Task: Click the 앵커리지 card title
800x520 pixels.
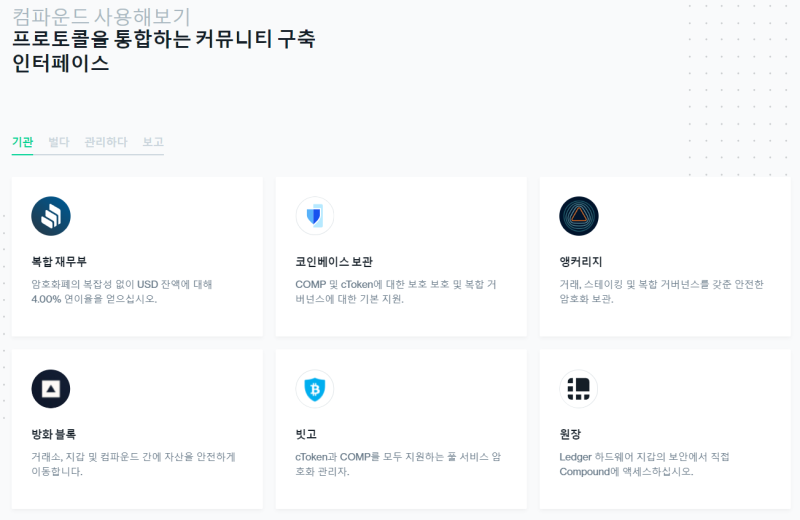Action: [581, 262]
